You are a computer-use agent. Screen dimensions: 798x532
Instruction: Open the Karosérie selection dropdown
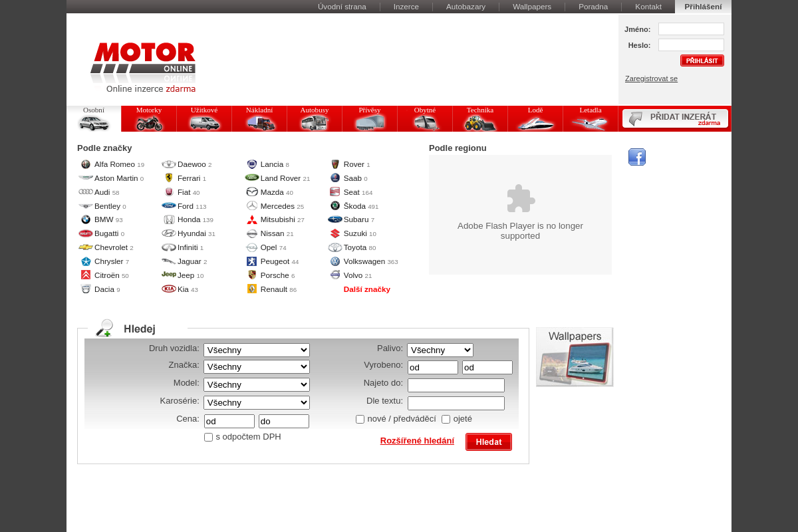(x=256, y=402)
